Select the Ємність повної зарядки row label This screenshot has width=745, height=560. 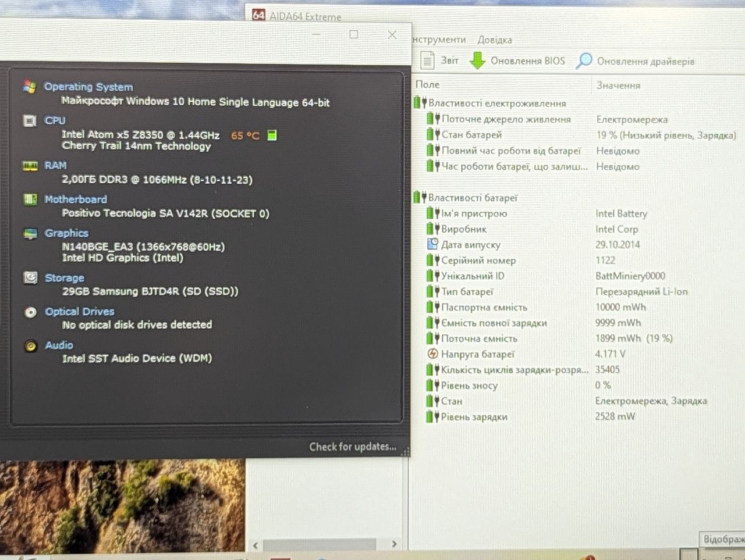click(x=494, y=323)
